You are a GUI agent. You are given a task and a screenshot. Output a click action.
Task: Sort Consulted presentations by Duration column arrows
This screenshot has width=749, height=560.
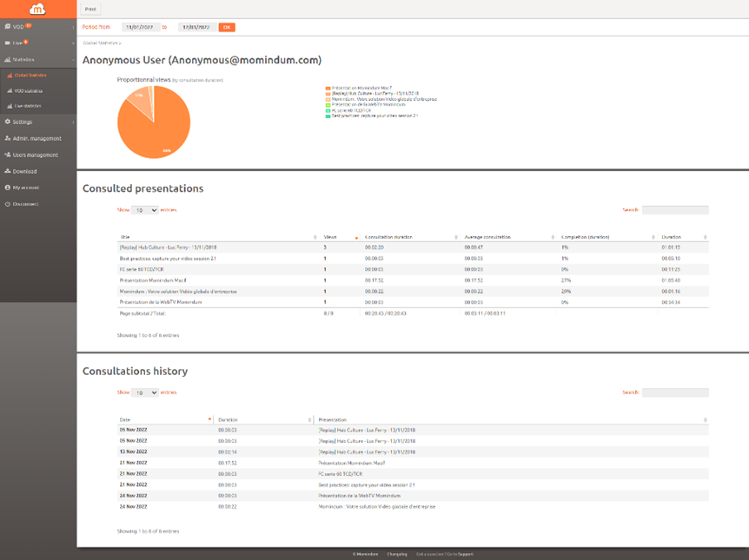point(706,237)
